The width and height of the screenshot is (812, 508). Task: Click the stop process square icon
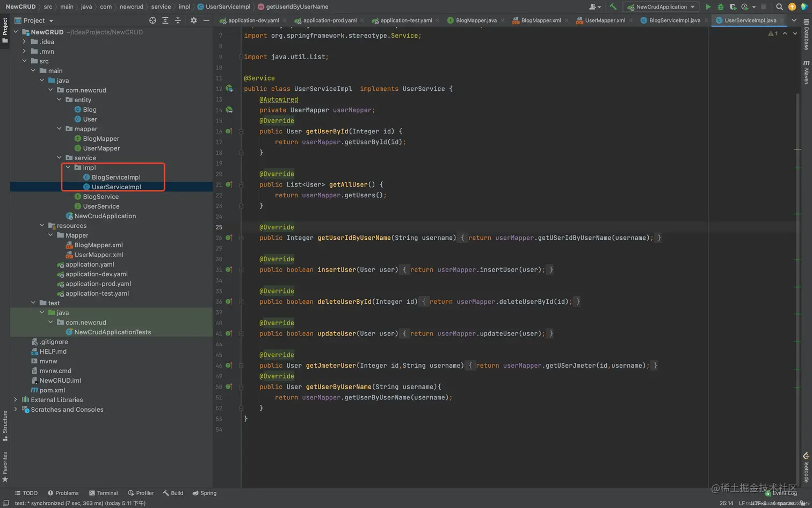(x=764, y=6)
